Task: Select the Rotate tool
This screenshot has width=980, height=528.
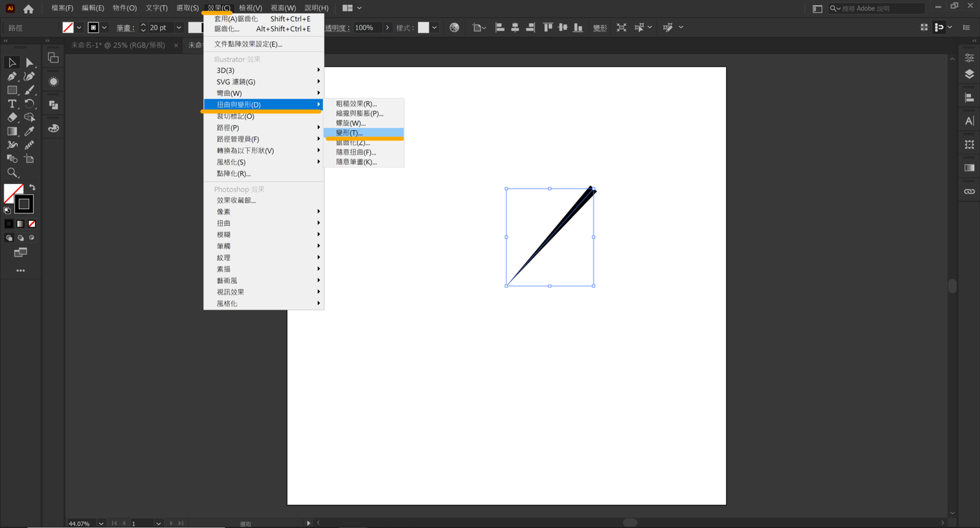Action: pos(29,104)
